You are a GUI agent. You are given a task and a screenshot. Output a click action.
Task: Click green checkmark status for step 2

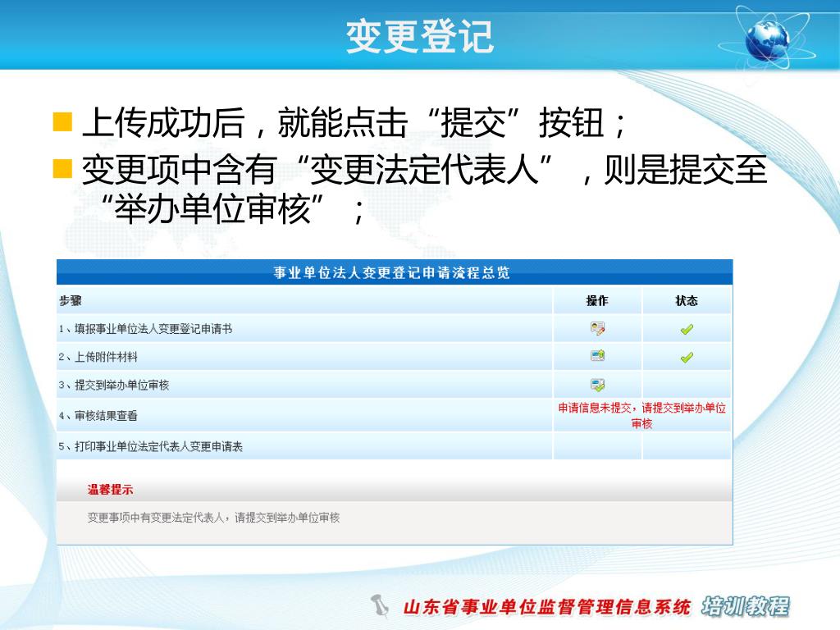pos(687,358)
